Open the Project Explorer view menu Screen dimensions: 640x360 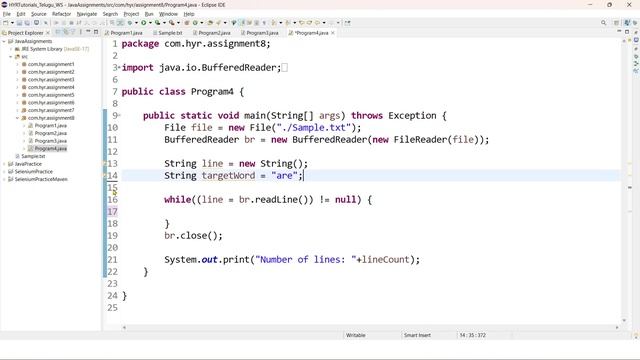click(x=80, y=32)
